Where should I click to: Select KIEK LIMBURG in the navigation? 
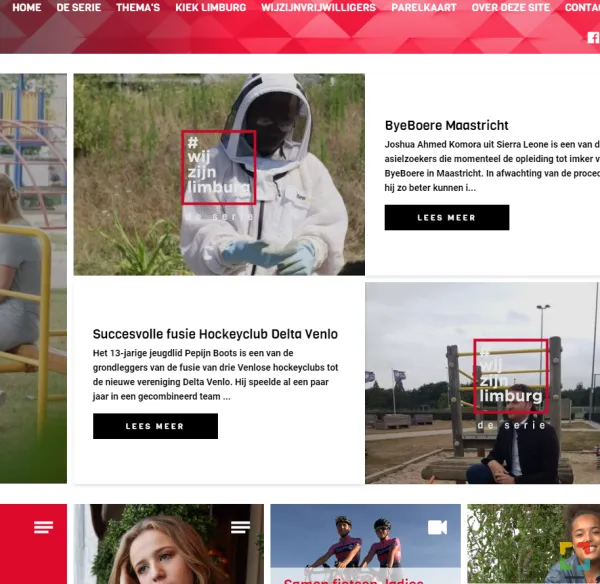tap(210, 8)
